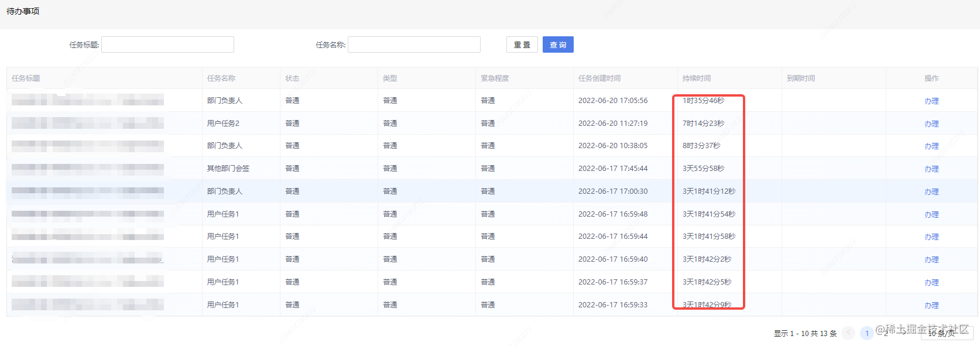Select the 其他部门会签 task name cell
The height and width of the screenshot is (346, 980).
(x=228, y=168)
